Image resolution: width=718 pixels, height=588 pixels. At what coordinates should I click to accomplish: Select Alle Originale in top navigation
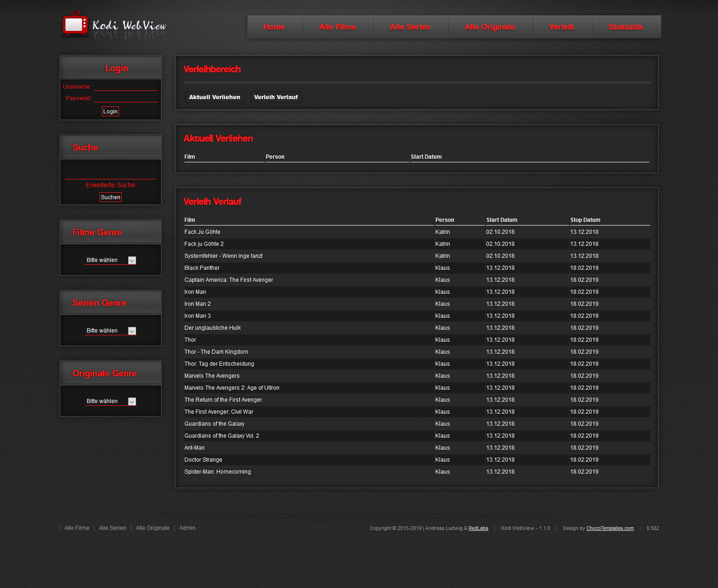pos(490,27)
